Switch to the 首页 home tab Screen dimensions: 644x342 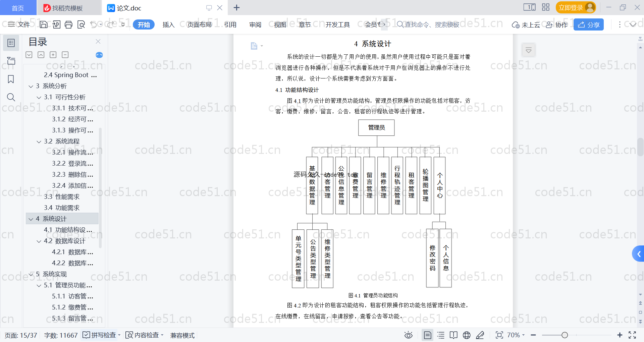pyautogui.click(x=18, y=8)
